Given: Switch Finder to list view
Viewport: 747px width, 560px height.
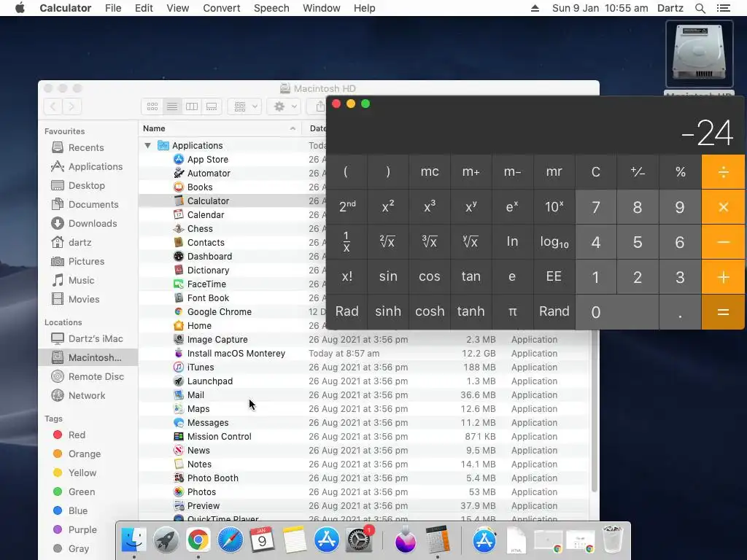Looking at the screenshot, I should 172,106.
